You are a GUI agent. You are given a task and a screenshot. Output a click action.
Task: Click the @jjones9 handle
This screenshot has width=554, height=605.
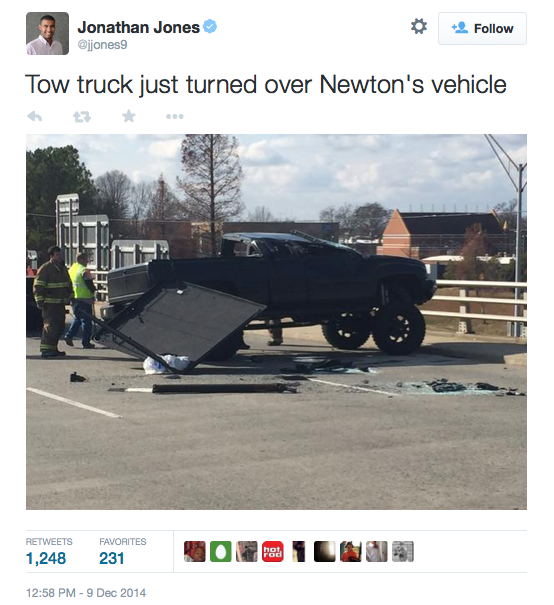click(x=102, y=45)
